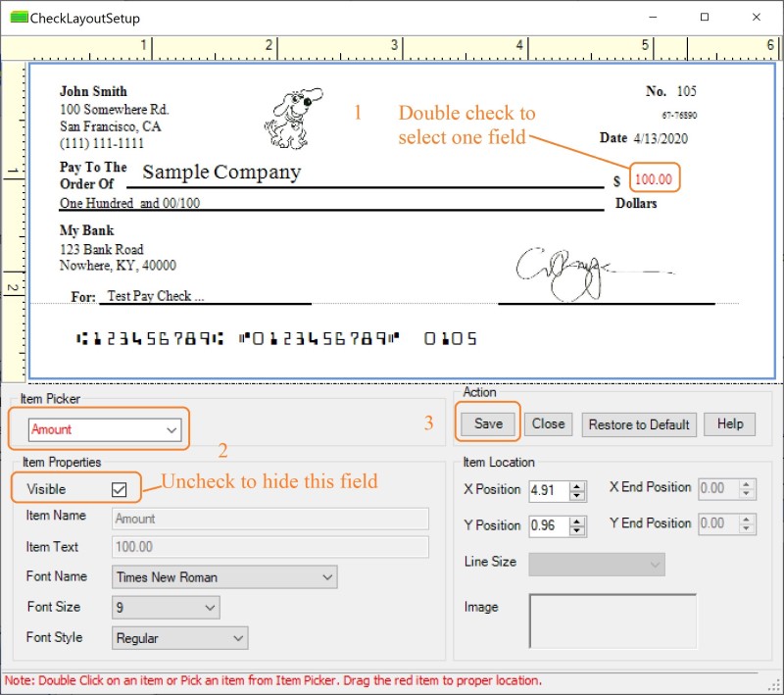This screenshot has width=784, height=695.
Task: Click the X Position value field
Action: point(547,490)
